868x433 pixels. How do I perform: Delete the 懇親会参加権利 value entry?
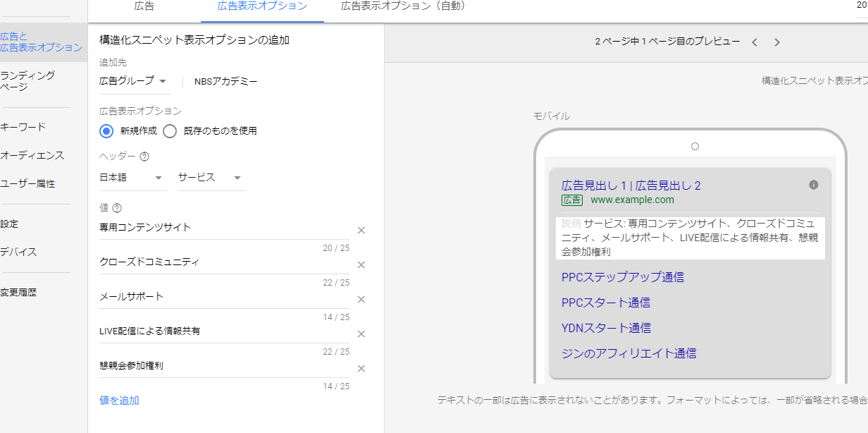[x=361, y=369]
